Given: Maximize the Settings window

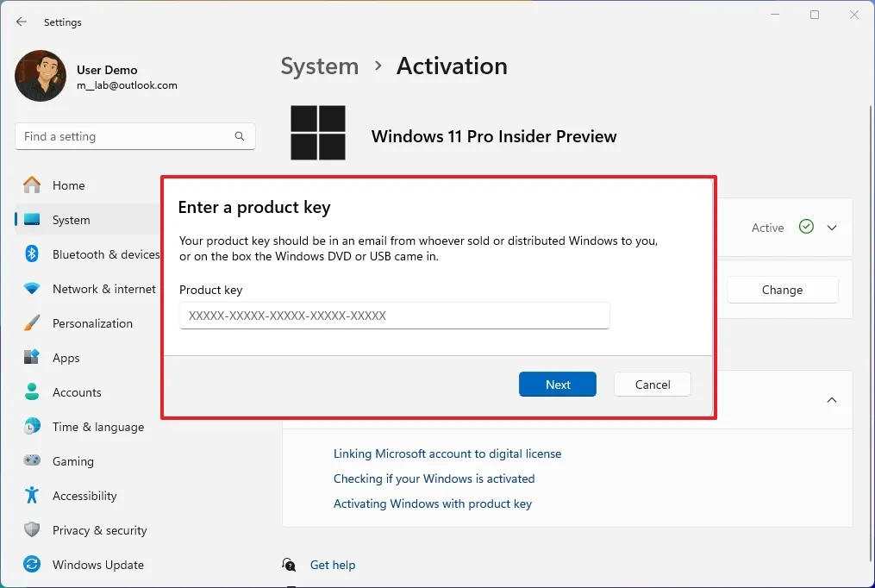Looking at the screenshot, I should (814, 15).
